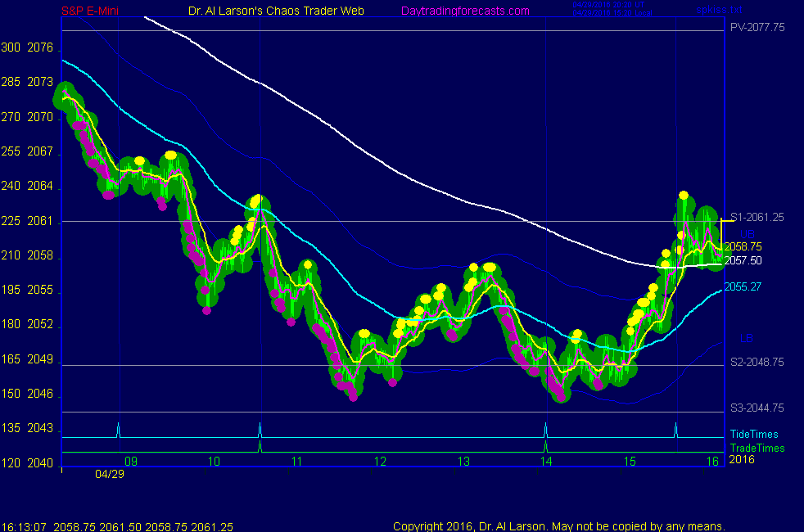The width and height of the screenshot is (804, 532).
Task: Click the 2076 price axis label
Action: tap(40, 47)
